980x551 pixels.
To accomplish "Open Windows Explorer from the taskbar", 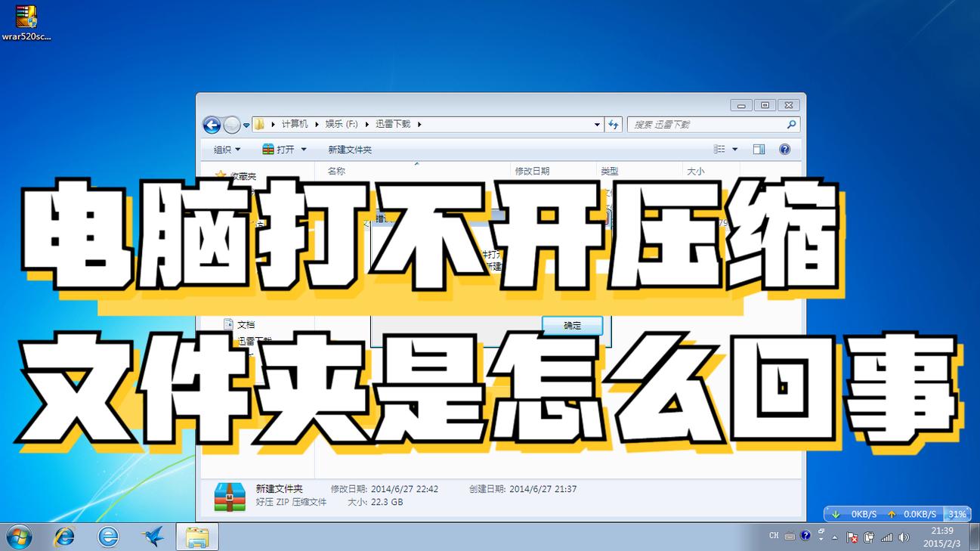I will (196, 536).
